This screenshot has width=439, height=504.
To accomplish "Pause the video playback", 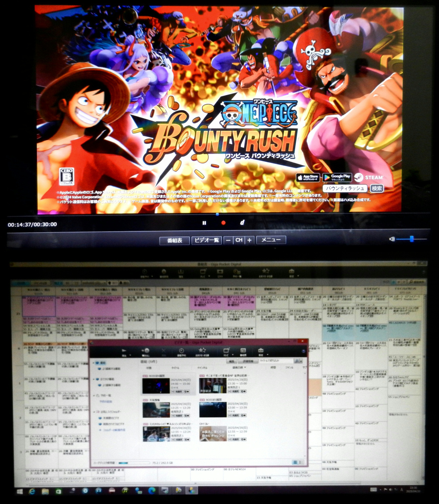I will click(x=204, y=223).
